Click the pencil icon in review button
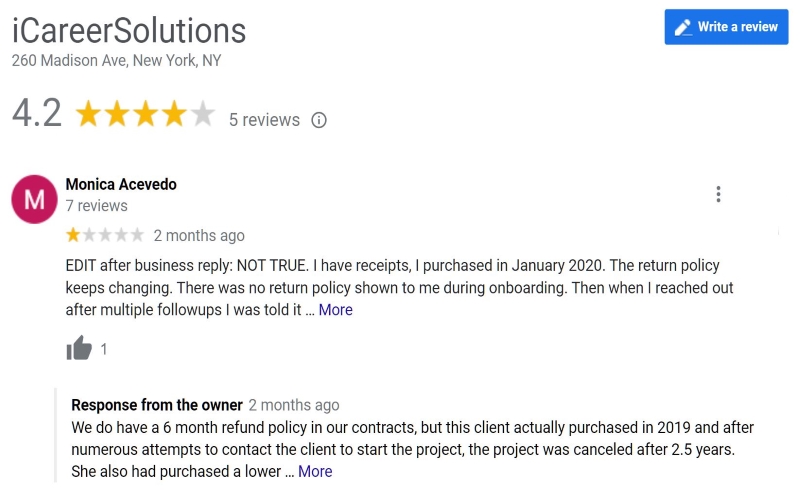The image size is (800, 490). 683,27
